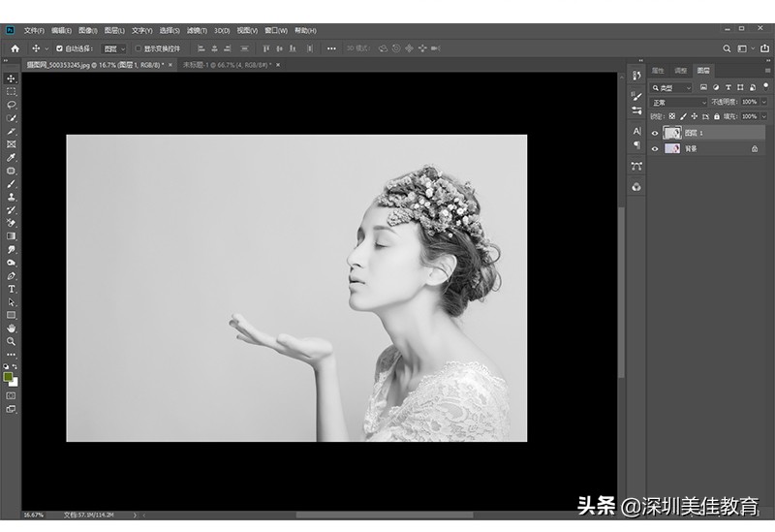Click the Share icon at top right

(x=764, y=48)
